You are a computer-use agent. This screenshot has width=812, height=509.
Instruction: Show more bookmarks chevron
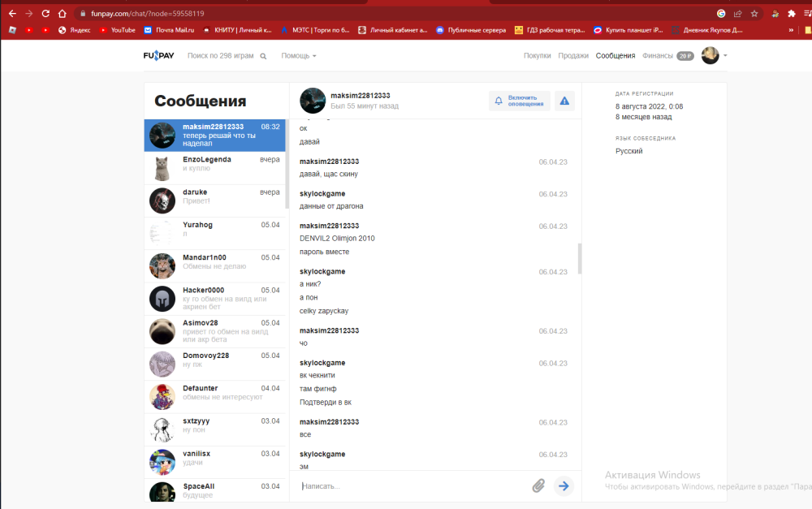791,30
